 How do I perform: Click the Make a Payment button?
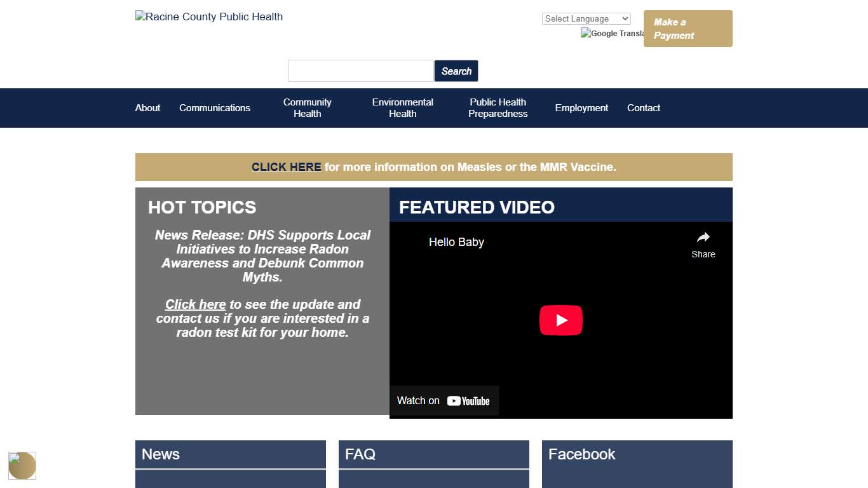click(x=688, y=29)
